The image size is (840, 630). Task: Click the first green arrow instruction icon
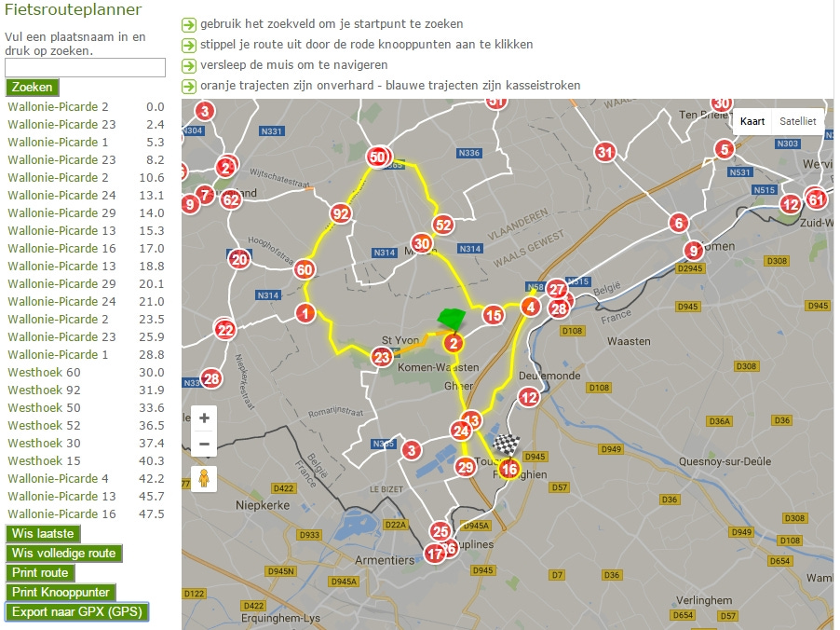pos(188,24)
